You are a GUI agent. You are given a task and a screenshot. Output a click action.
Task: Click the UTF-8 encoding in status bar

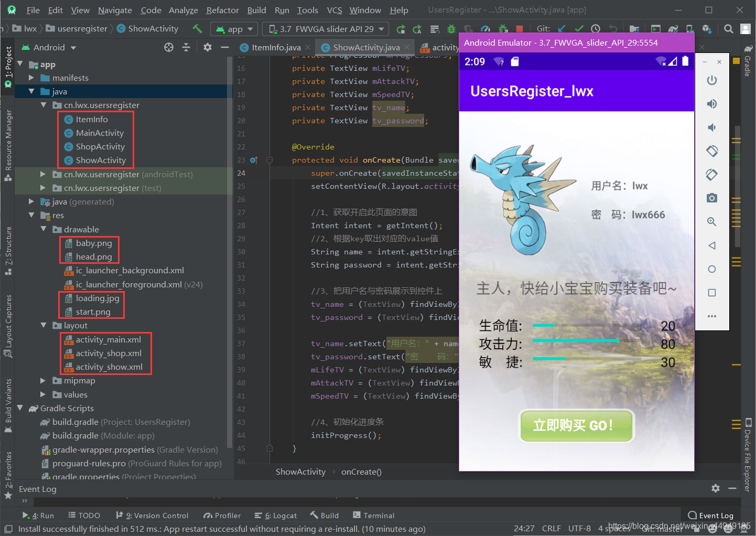pyautogui.click(x=579, y=529)
